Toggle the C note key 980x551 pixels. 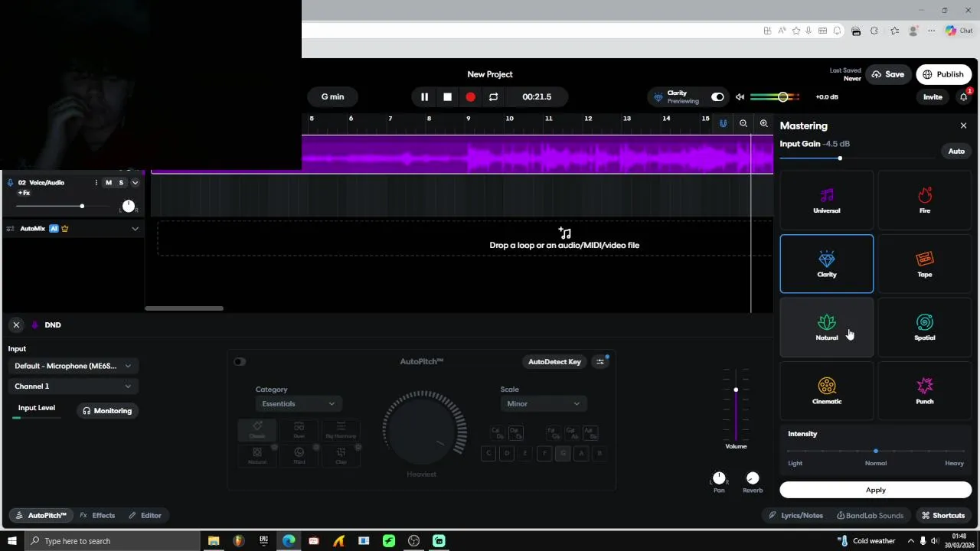pos(488,454)
